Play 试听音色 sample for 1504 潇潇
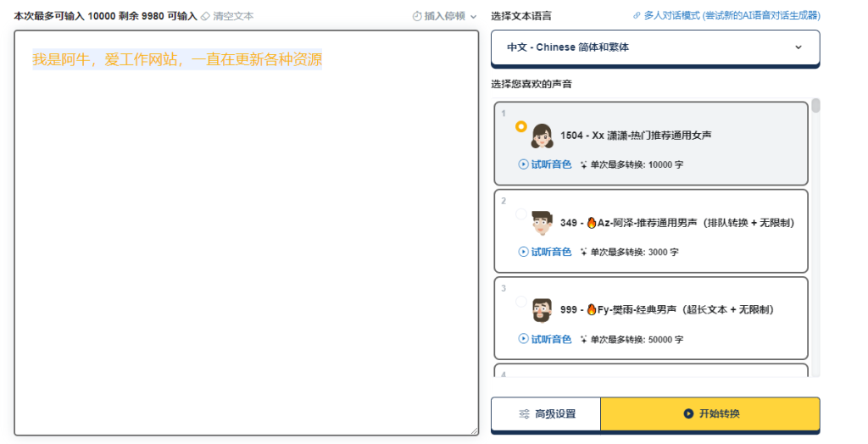This screenshot has width=868, height=444. click(x=545, y=164)
